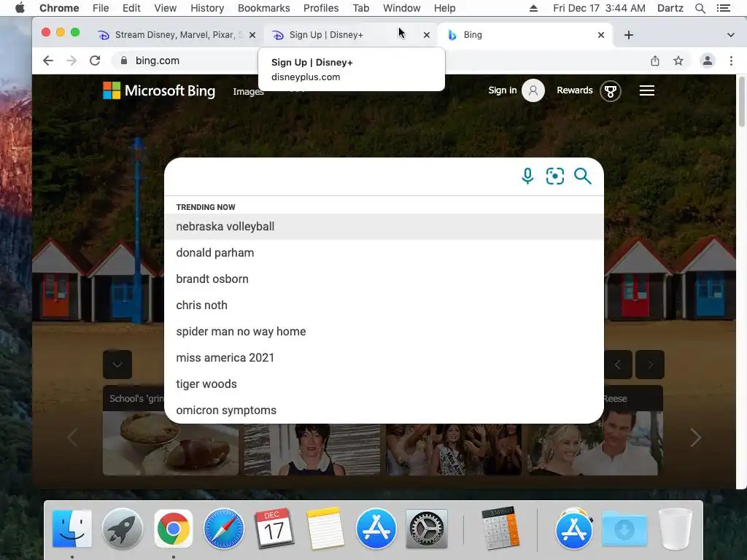Open Chrome three-dot options menu

[x=731, y=61]
